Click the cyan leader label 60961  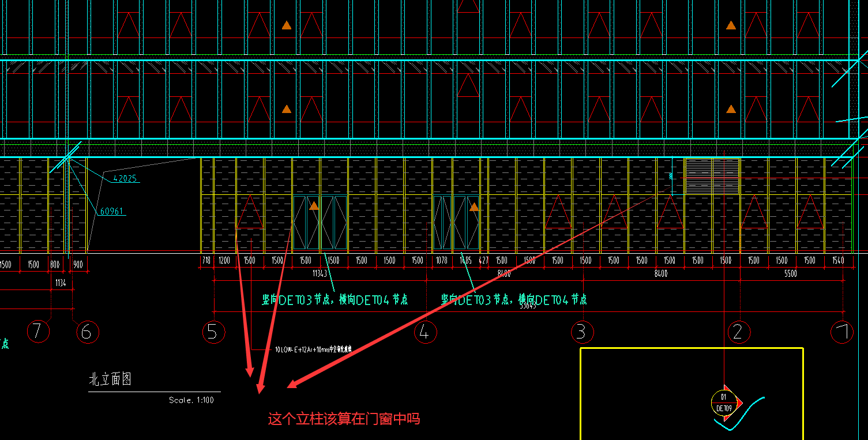(x=112, y=212)
